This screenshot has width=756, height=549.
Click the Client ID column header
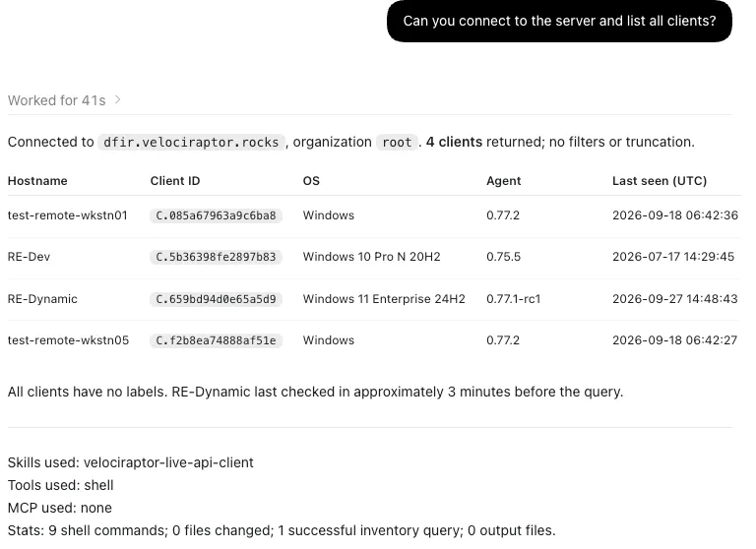point(175,181)
